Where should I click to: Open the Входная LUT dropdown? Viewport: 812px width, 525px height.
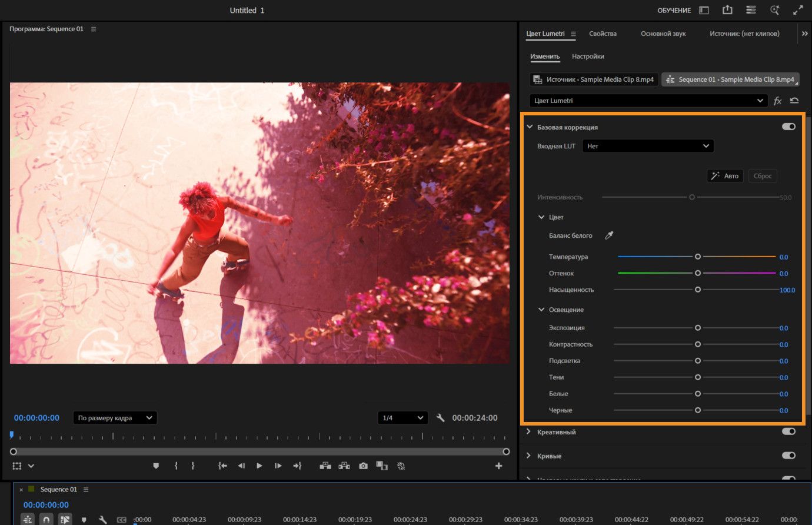[647, 146]
